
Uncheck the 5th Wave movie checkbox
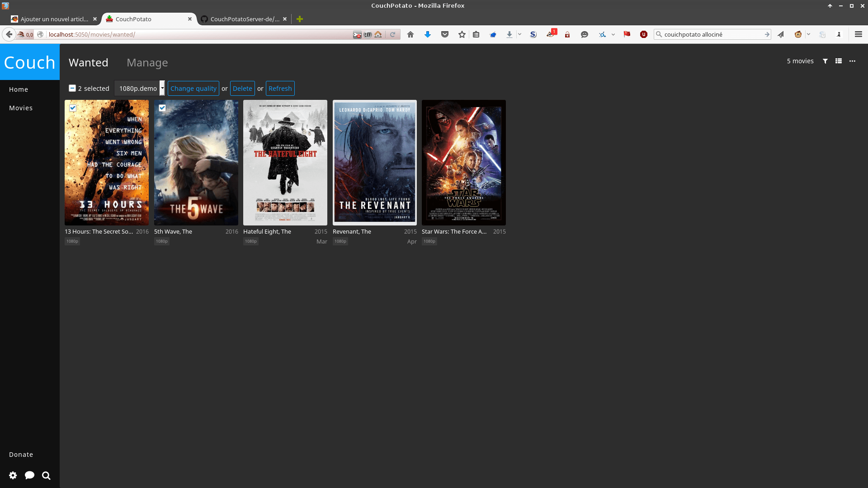point(162,108)
